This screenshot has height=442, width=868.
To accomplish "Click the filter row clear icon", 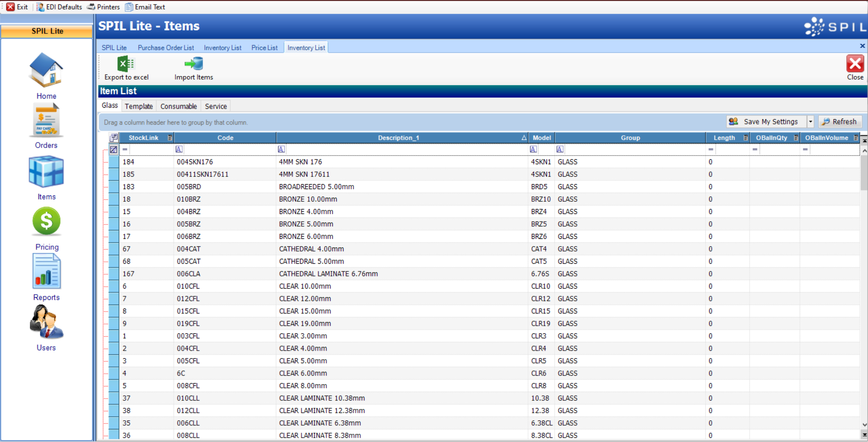I will 113,149.
